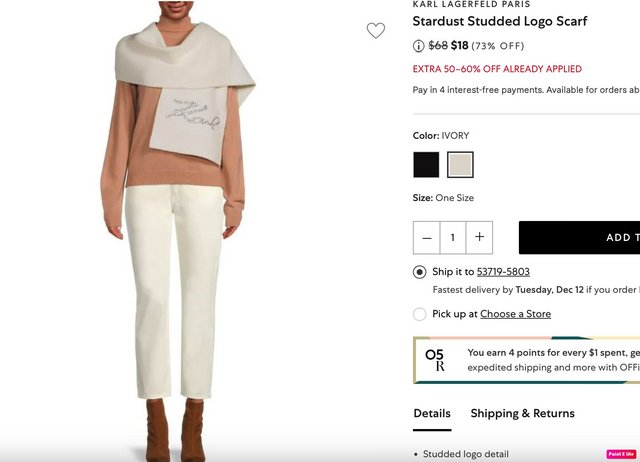640x462 pixels.
Task: Switch to the Details tab
Action: click(432, 414)
